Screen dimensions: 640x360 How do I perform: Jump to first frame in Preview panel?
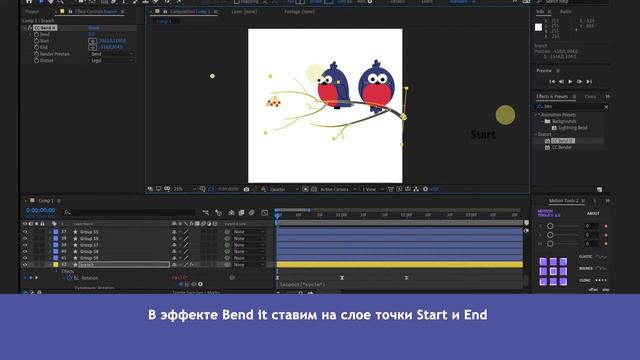(x=552, y=82)
